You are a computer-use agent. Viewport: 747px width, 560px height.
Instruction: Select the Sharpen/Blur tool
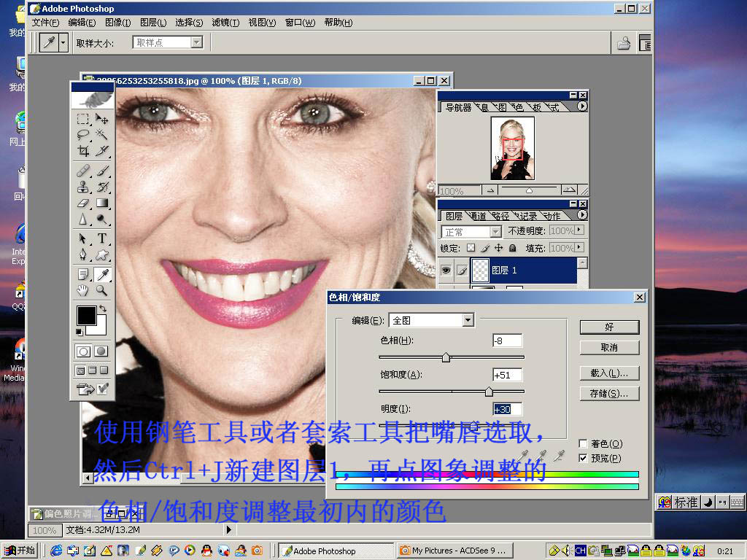83,219
